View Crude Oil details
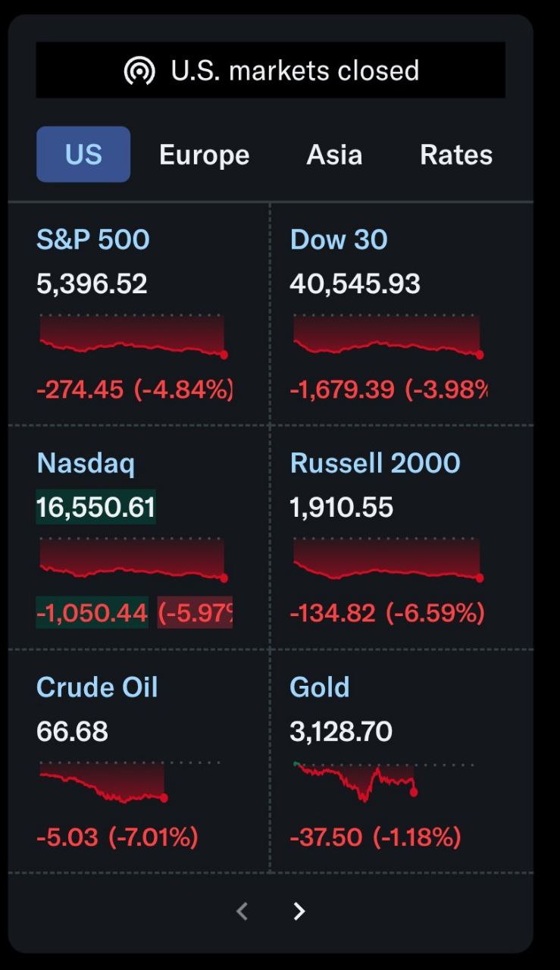Viewport: 560px width, 970px height. pyautogui.click(x=97, y=687)
